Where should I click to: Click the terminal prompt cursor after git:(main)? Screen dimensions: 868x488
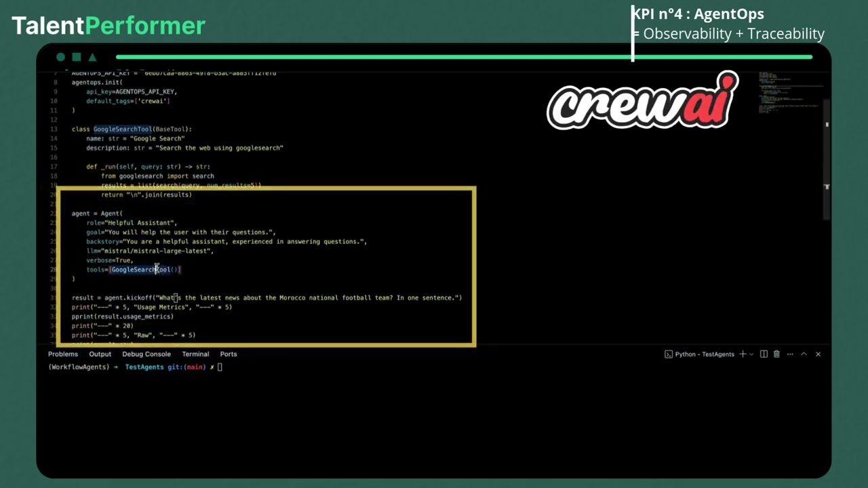click(220, 367)
